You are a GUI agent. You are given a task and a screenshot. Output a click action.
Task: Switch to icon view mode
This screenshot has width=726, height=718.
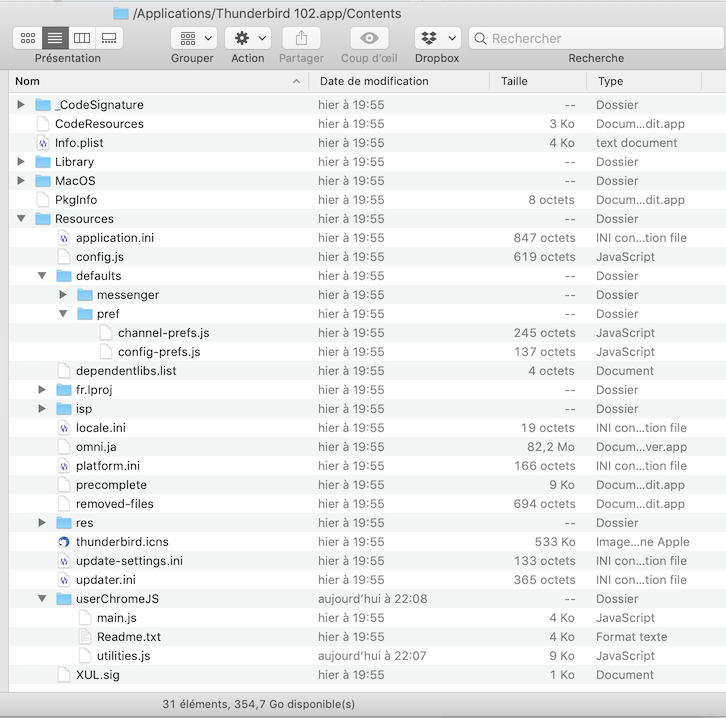[28, 38]
